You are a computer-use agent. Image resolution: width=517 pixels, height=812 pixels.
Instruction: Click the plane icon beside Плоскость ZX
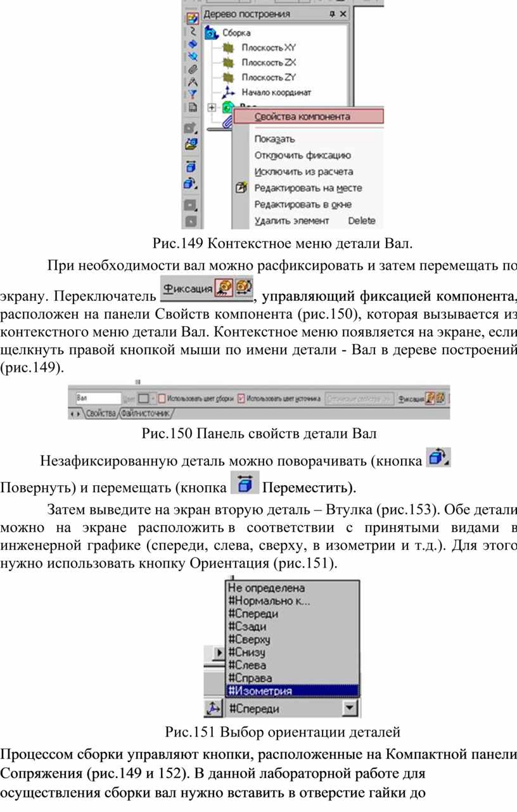(x=229, y=63)
